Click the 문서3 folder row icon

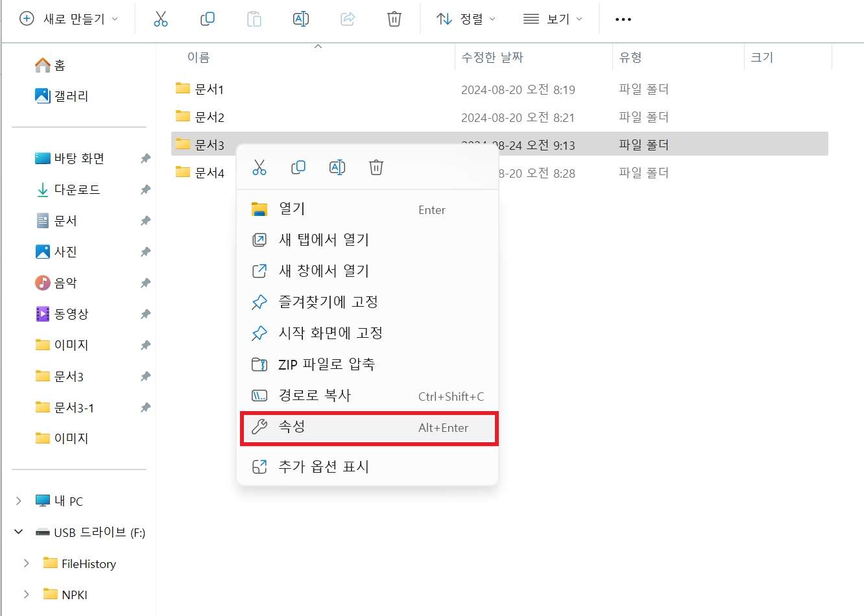pyautogui.click(x=183, y=144)
